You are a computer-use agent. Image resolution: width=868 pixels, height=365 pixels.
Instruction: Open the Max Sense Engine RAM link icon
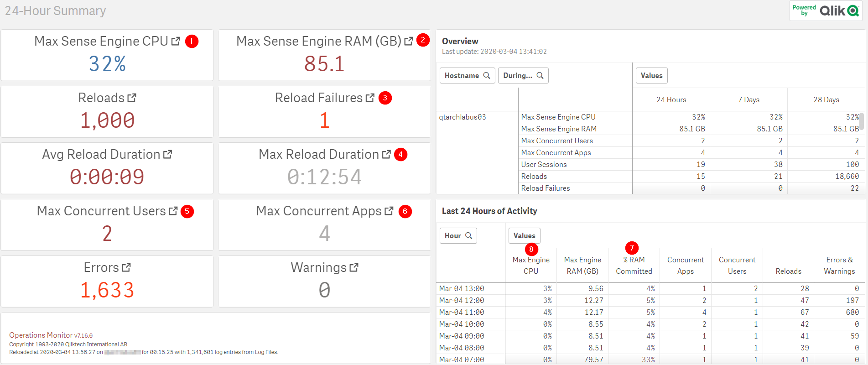click(409, 42)
